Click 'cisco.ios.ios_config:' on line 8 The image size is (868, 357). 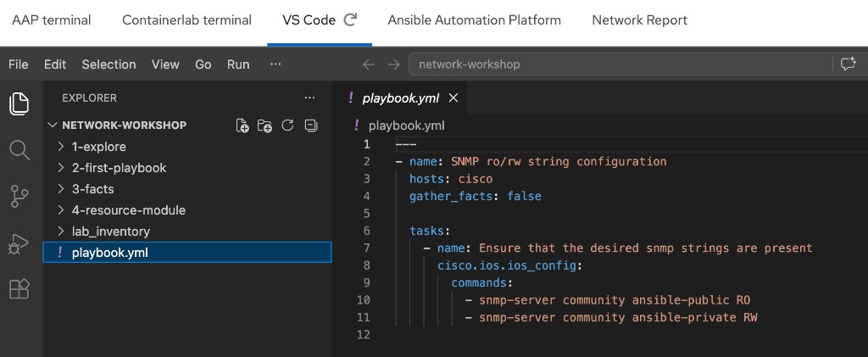click(509, 265)
